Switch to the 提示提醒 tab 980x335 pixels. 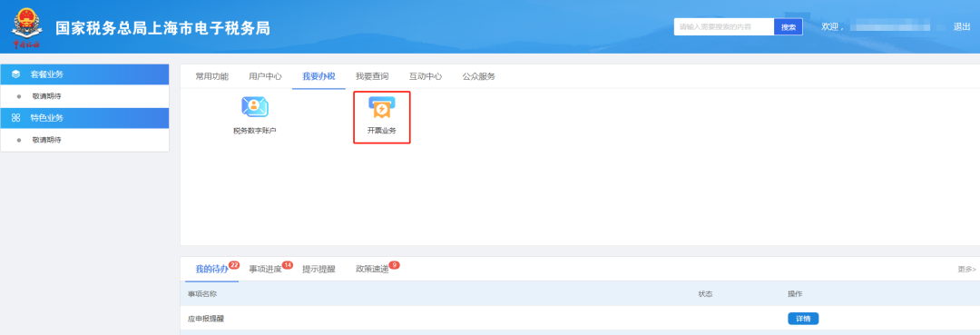(x=318, y=270)
